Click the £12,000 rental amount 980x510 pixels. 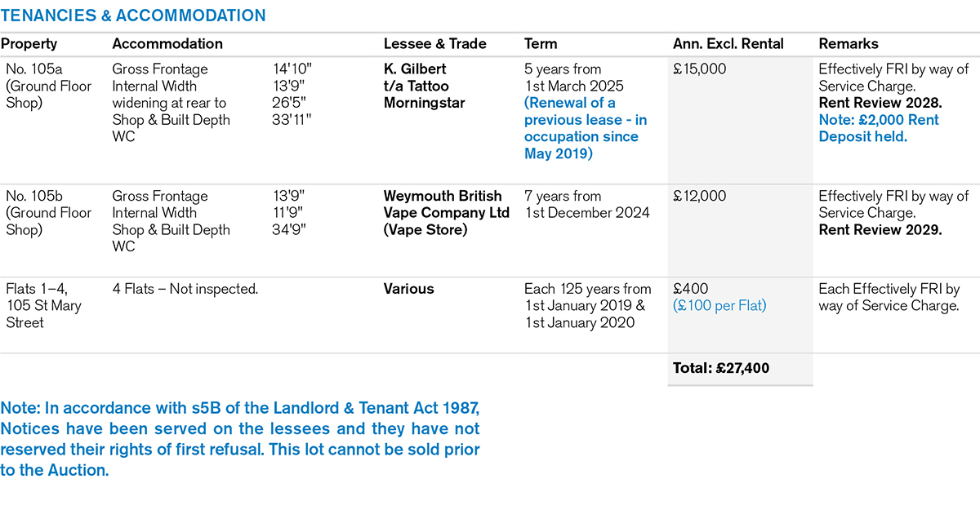[699, 197]
